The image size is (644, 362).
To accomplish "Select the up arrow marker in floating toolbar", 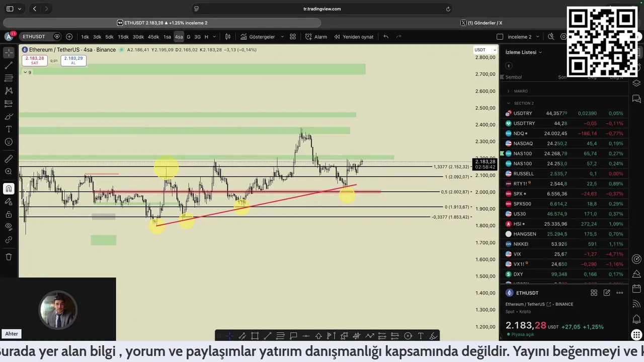I will [318, 336].
